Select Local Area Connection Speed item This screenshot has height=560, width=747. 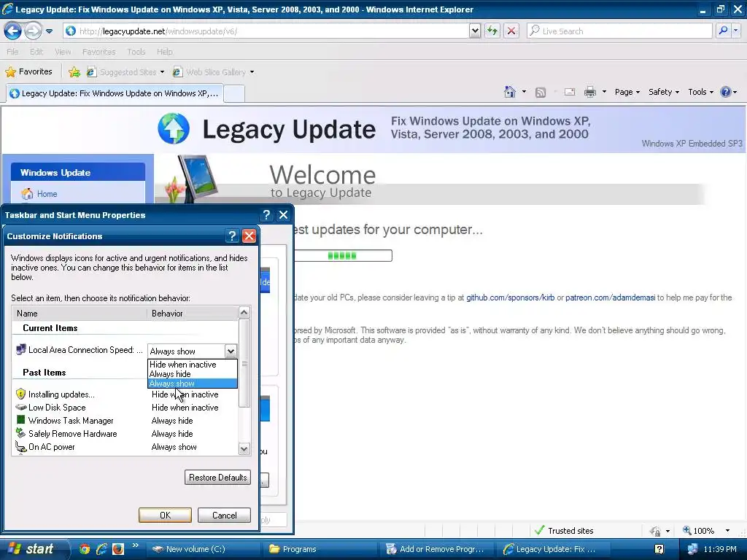click(x=79, y=350)
